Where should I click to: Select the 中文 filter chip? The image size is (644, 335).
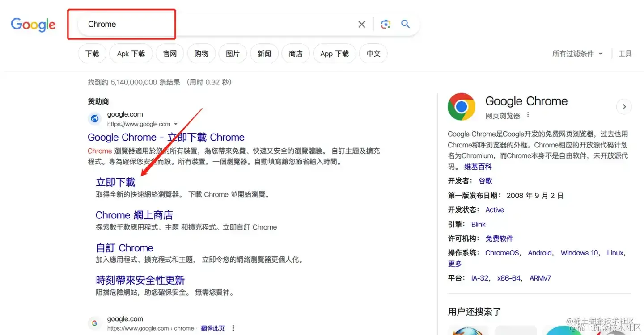[373, 54]
